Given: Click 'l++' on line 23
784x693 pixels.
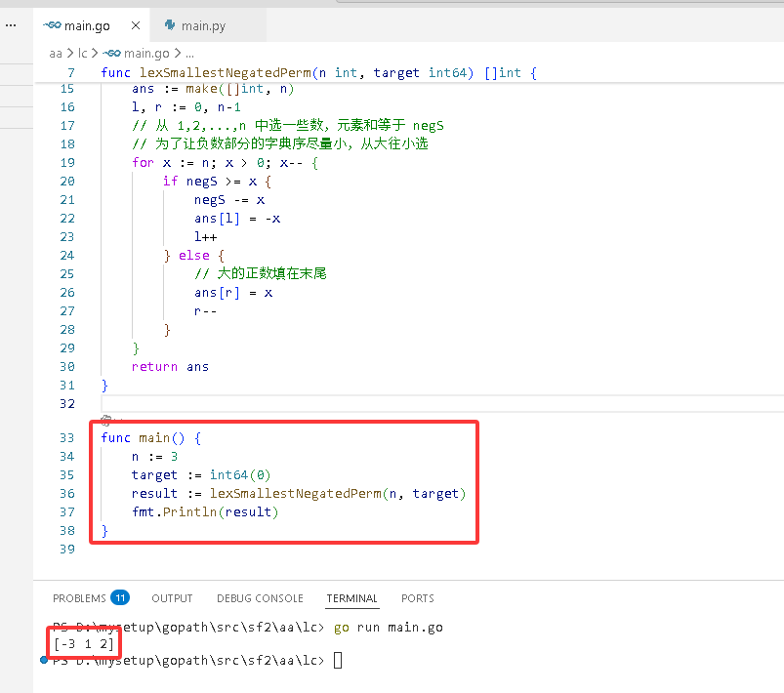Looking at the screenshot, I should click(205, 237).
